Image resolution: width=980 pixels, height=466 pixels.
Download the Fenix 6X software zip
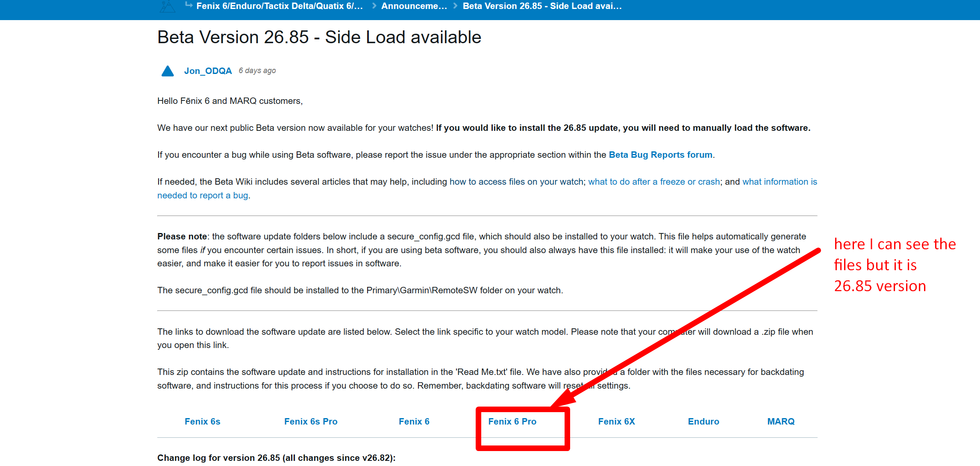tap(616, 422)
